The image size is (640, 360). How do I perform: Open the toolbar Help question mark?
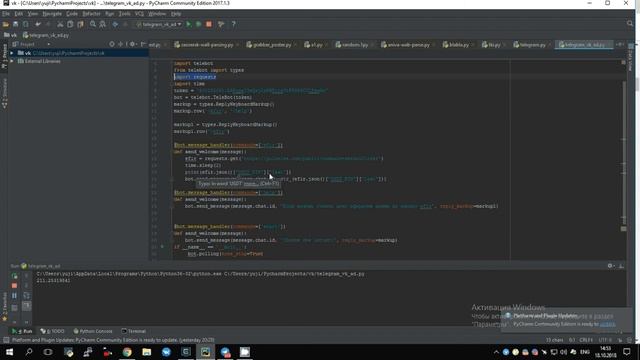(x=233, y=24)
